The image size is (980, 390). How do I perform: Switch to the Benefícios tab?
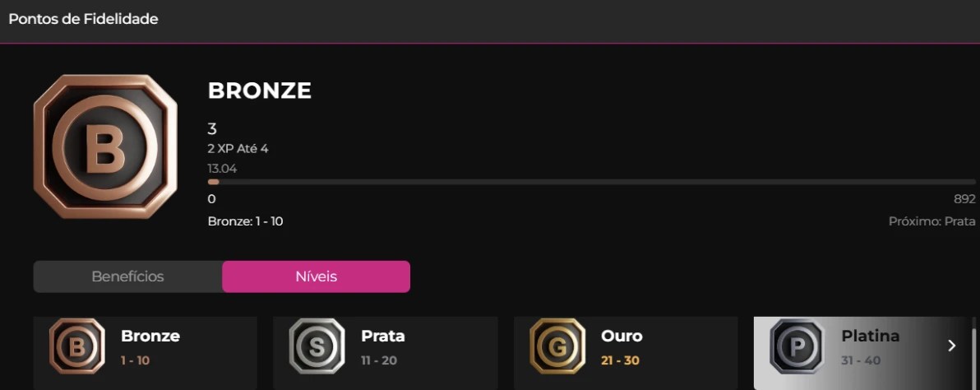(127, 276)
